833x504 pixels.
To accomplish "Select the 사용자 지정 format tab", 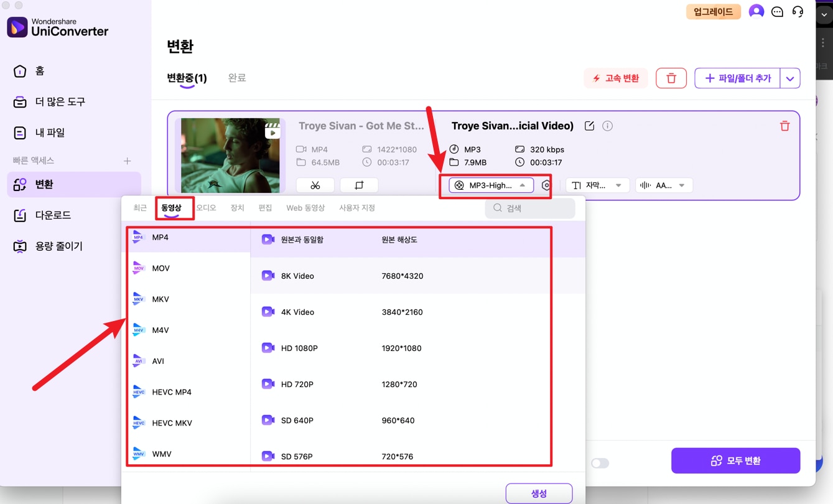I will tap(357, 208).
